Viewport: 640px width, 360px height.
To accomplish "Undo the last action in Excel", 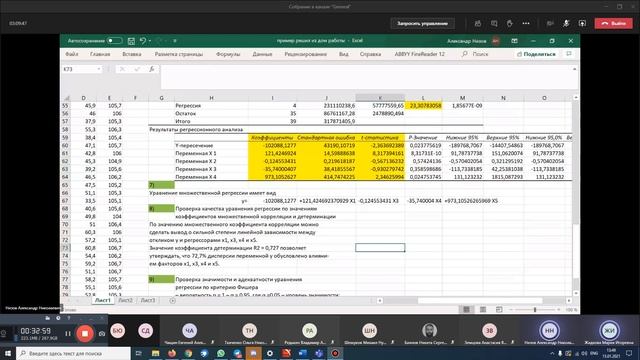I will [142, 41].
